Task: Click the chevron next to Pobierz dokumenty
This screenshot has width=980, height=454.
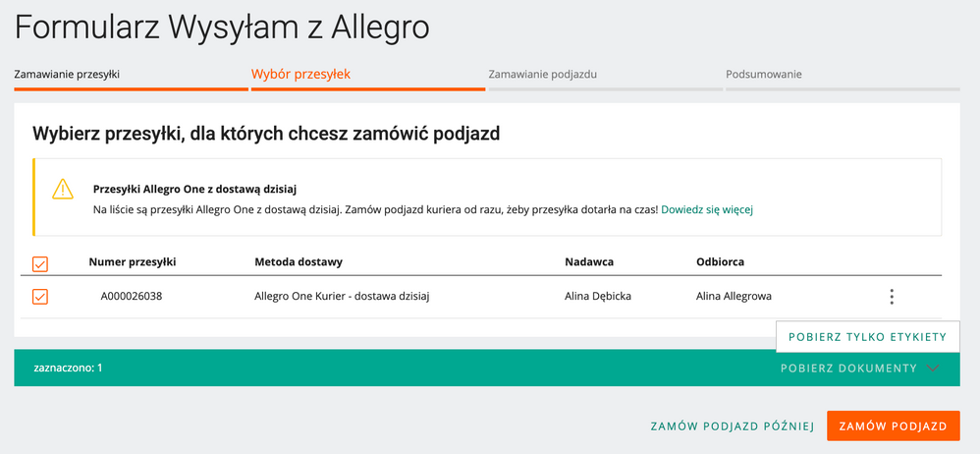Action: pyautogui.click(x=932, y=369)
